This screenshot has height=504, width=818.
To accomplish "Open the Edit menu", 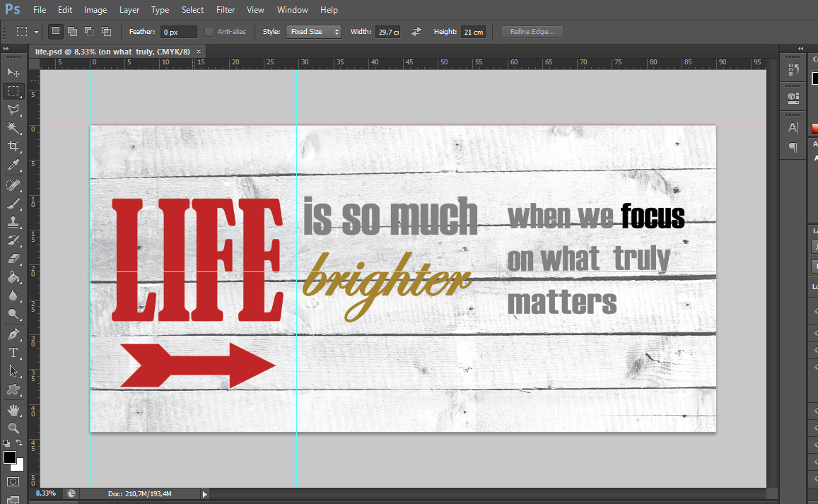I will point(65,10).
